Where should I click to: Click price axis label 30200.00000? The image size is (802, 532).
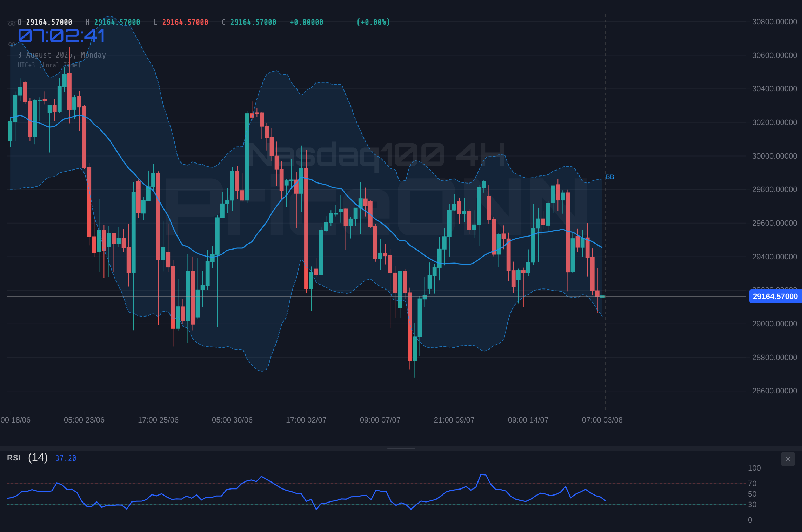click(x=775, y=122)
